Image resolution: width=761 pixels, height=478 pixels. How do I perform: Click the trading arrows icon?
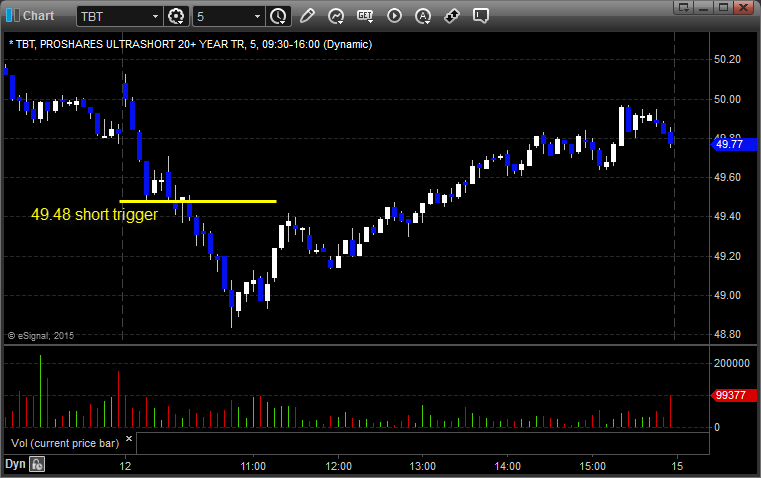[x=452, y=16]
